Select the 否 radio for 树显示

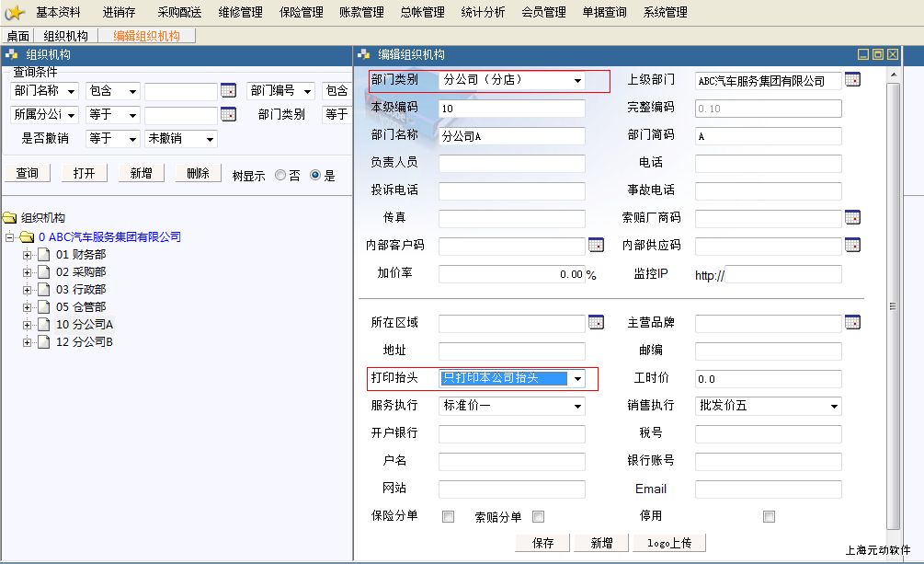280,176
